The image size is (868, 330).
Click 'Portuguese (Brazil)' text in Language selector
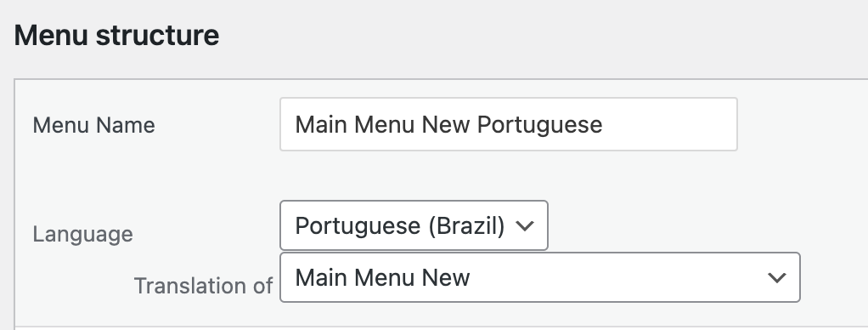(400, 226)
